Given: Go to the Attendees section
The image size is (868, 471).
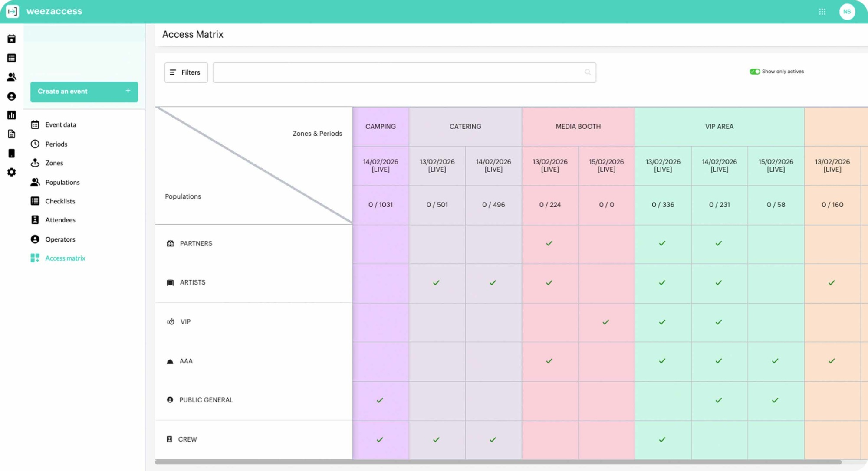Looking at the screenshot, I should pos(60,219).
